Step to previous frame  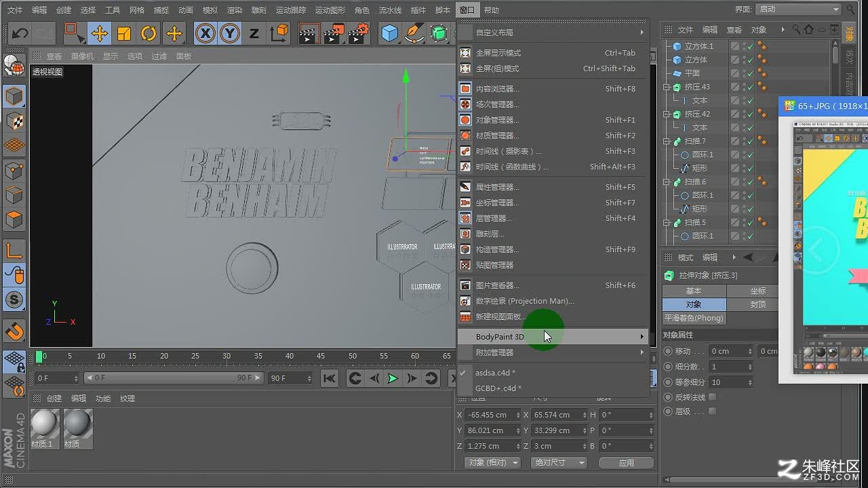pyautogui.click(x=374, y=378)
